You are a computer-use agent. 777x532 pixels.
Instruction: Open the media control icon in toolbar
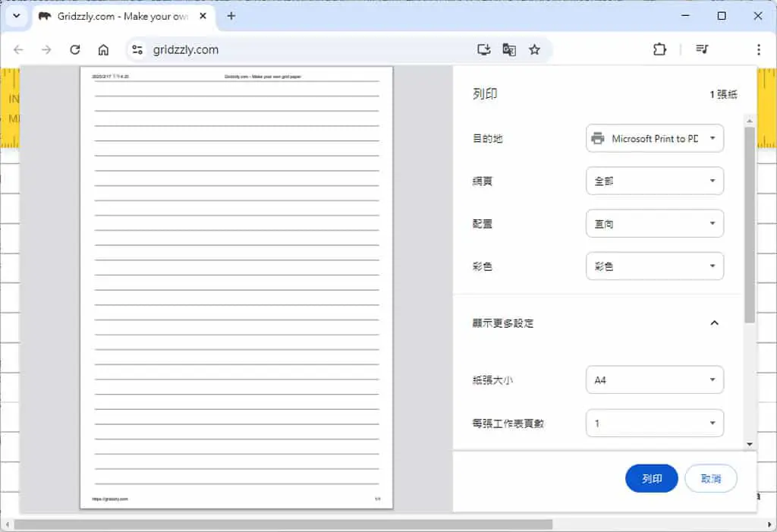(702, 49)
